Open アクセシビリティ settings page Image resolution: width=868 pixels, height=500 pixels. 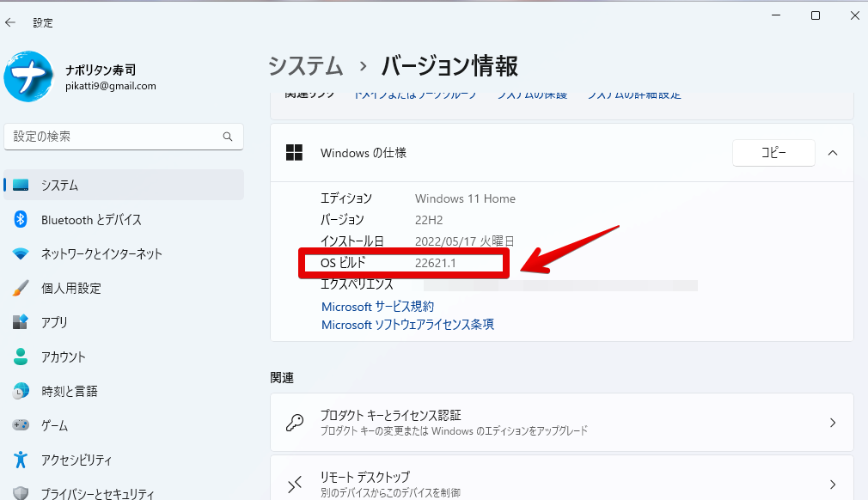pyautogui.click(x=76, y=460)
